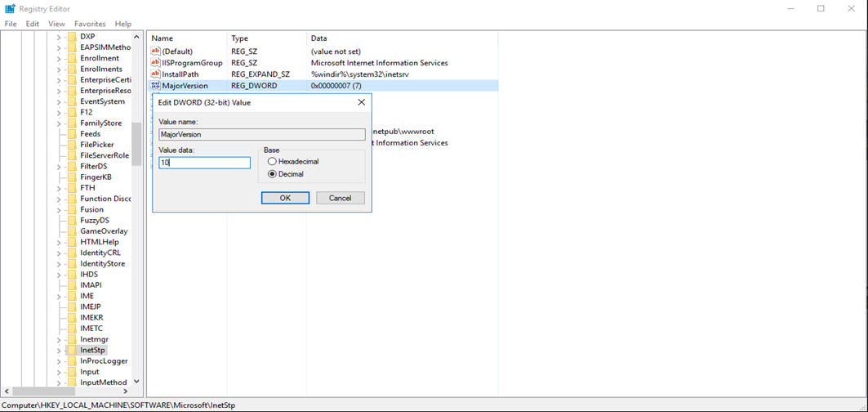868x412 pixels.
Task: Click the IISProgramGroup string value icon
Action: 156,63
